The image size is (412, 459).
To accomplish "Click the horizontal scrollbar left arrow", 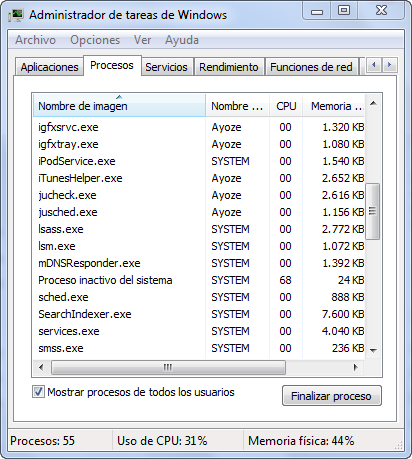I will pos(41,367).
